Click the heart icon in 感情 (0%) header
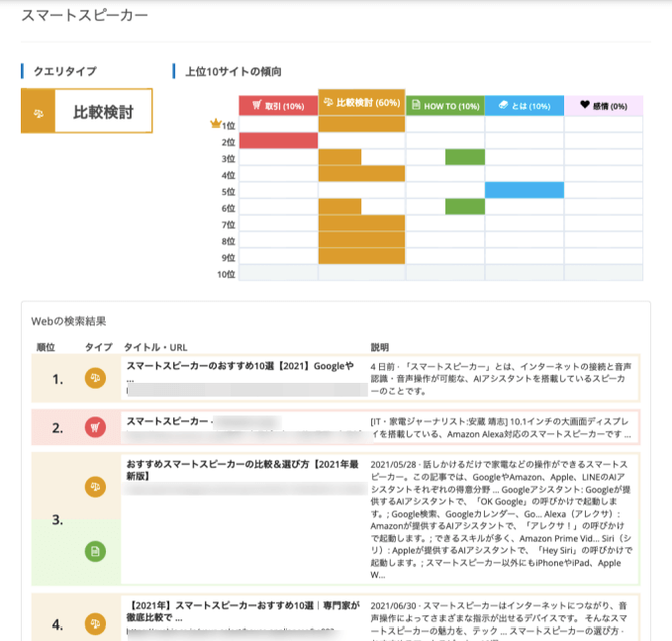Image resolution: width=672 pixels, height=641 pixels. 585,105
